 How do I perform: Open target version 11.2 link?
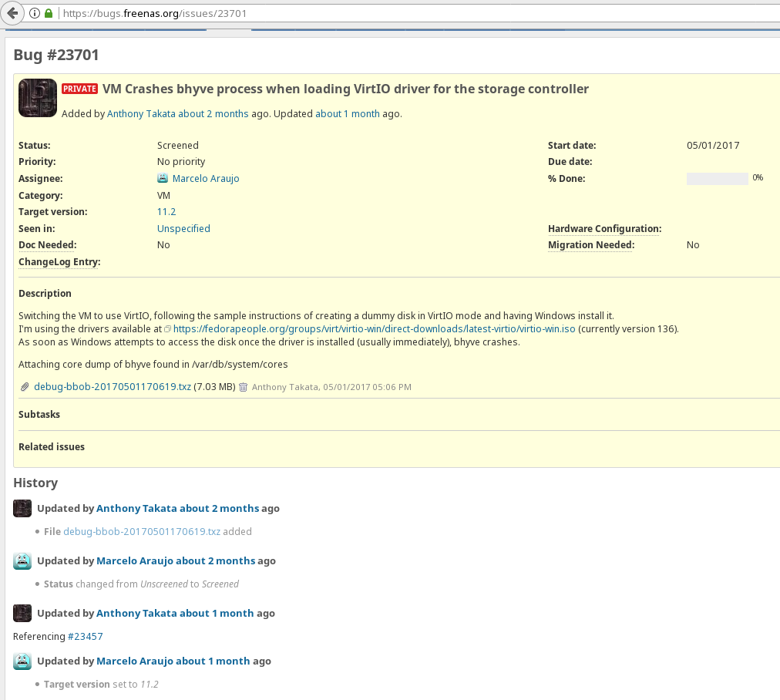[x=166, y=211]
